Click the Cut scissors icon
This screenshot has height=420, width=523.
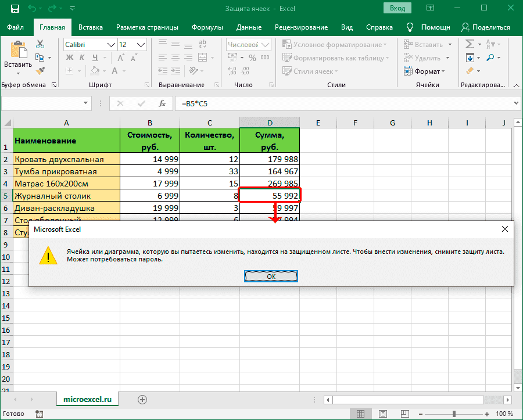coord(40,45)
